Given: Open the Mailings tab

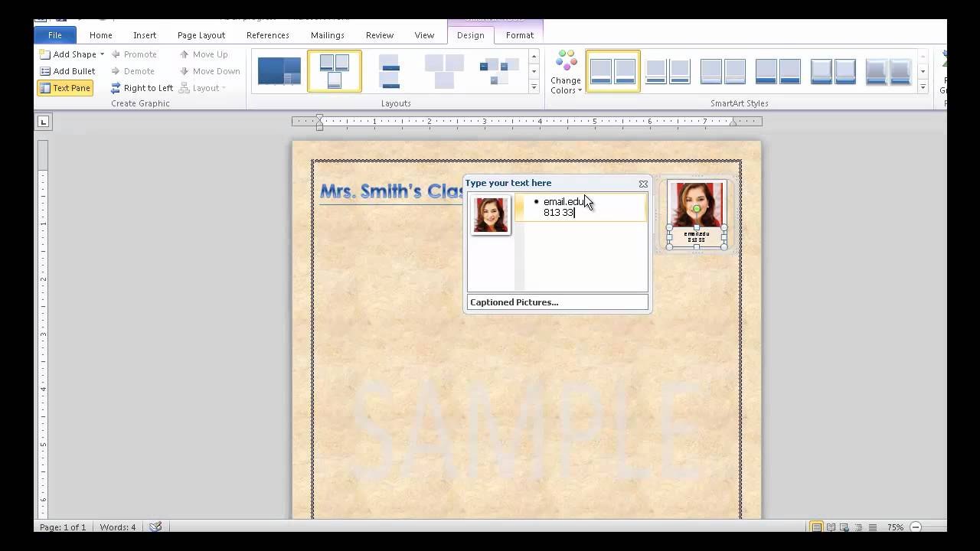Looking at the screenshot, I should click(328, 35).
